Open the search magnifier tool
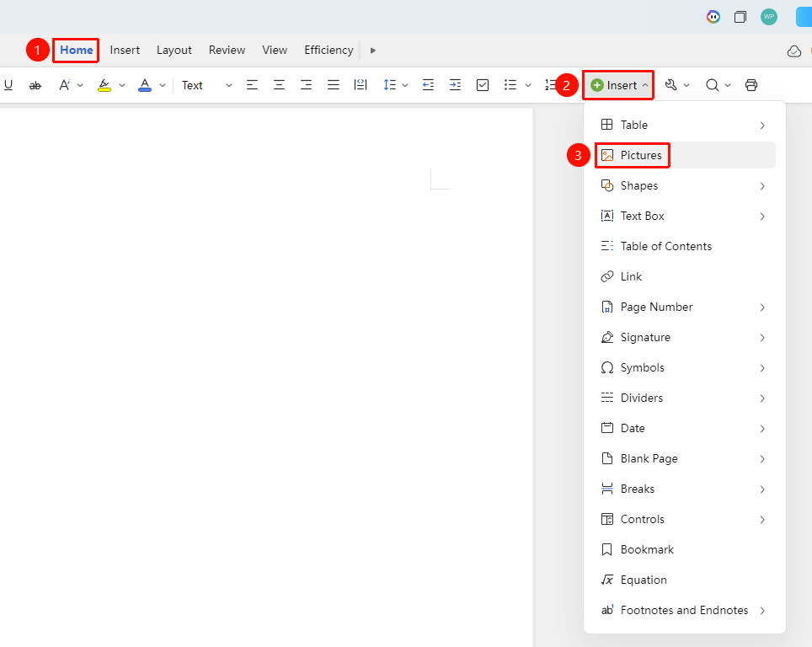This screenshot has height=647, width=812. point(713,85)
